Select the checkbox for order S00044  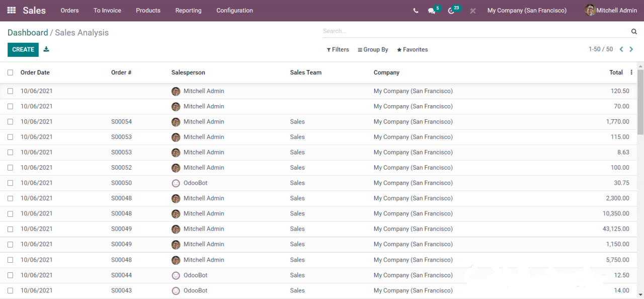point(10,275)
